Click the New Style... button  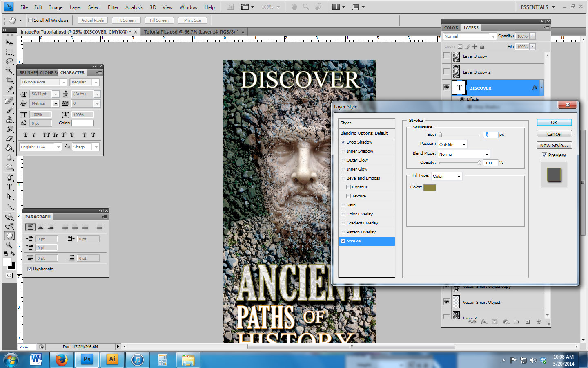pos(554,145)
